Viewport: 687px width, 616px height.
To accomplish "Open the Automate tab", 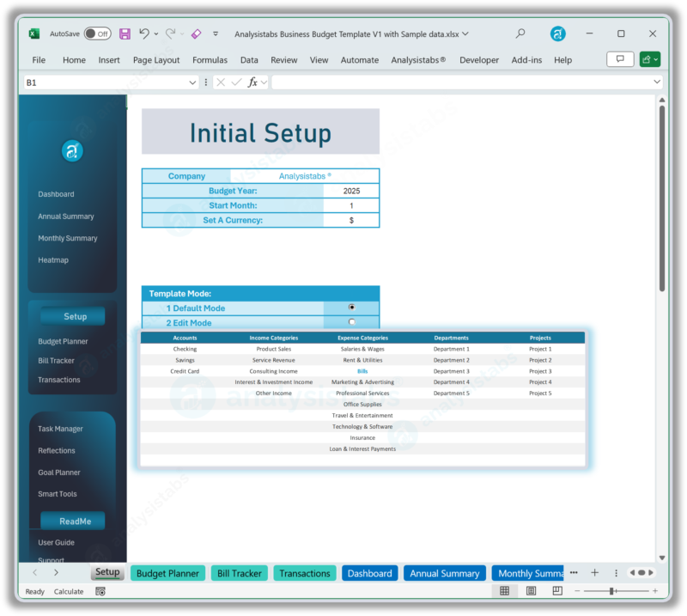I will (x=360, y=60).
